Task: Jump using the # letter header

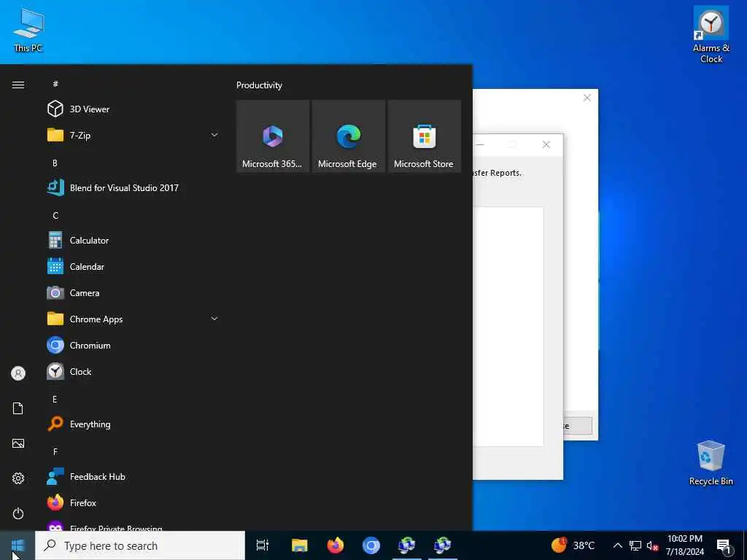Action: 55,84
